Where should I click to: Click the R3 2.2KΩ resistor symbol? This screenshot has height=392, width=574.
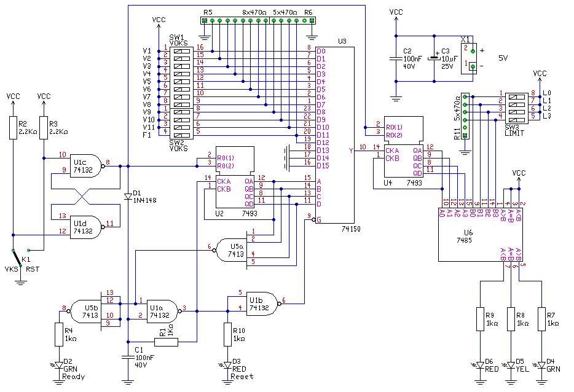(x=44, y=128)
